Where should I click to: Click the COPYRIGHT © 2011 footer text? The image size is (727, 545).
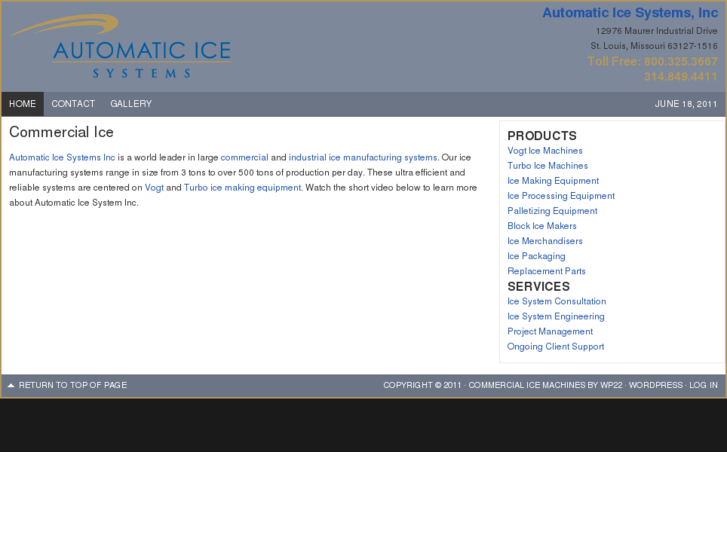click(x=422, y=385)
